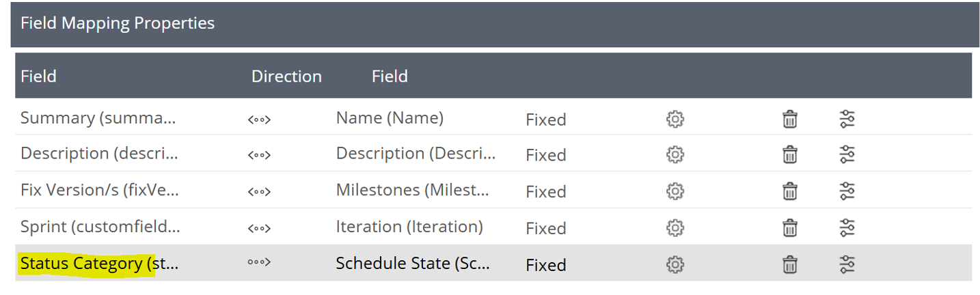Open gear settings for Status Category row

675,264
